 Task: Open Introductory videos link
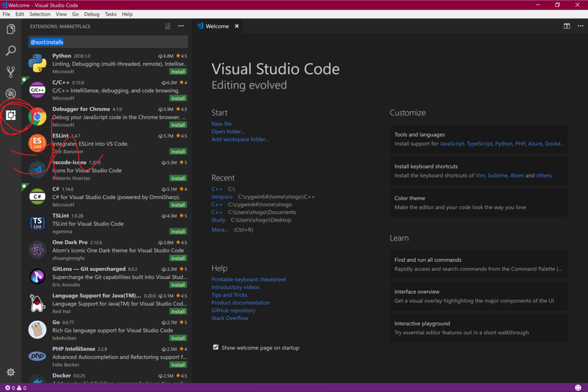235,287
